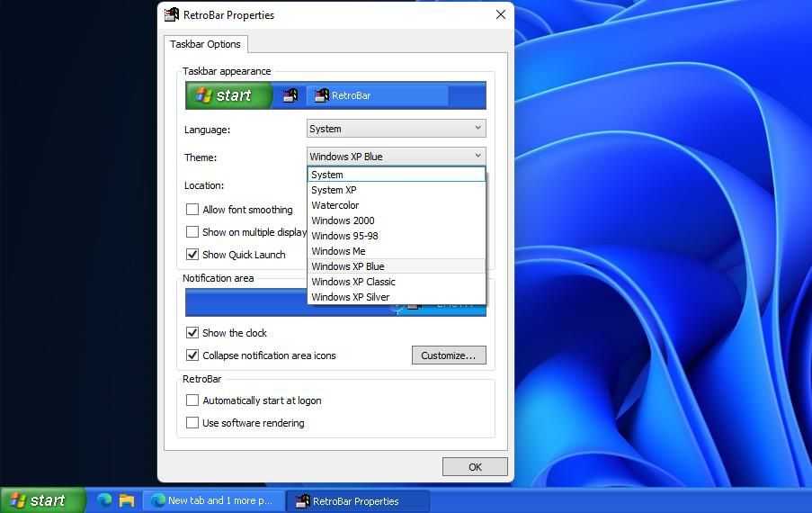Screen dimensions: 812x513
Task: Click the Edge icon in quick launch
Action: pyautogui.click(x=104, y=500)
